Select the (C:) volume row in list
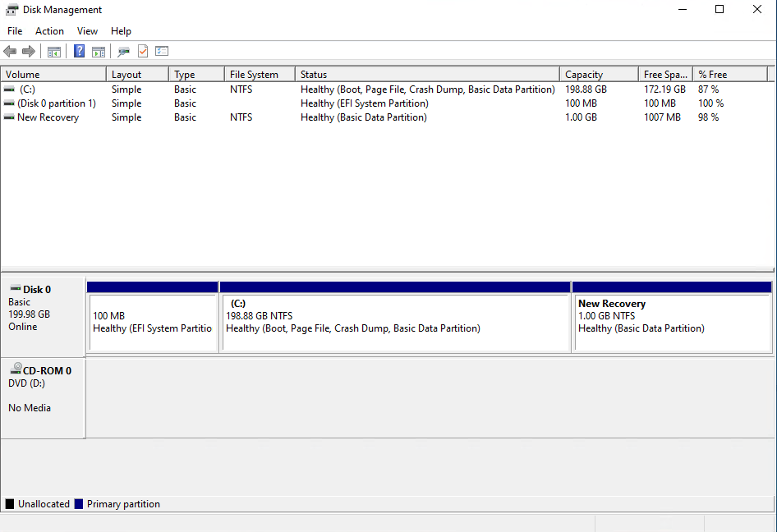Screen dimensions: 777x532 [x=27, y=89]
